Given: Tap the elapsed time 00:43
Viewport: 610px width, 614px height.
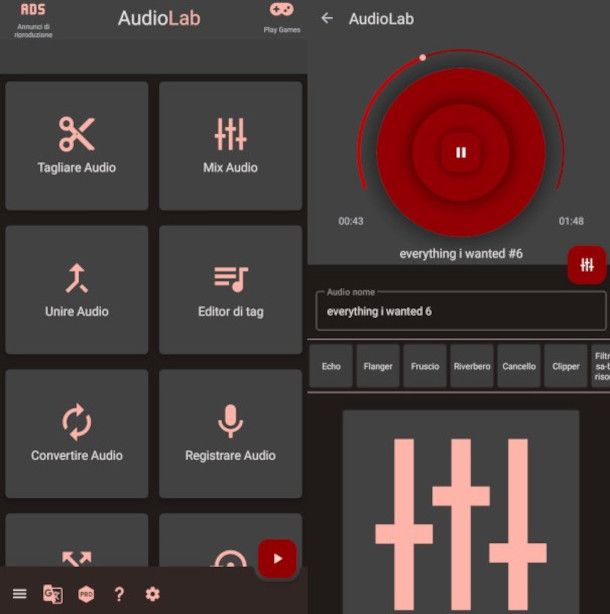Looking at the screenshot, I should [x=351, y=221].
